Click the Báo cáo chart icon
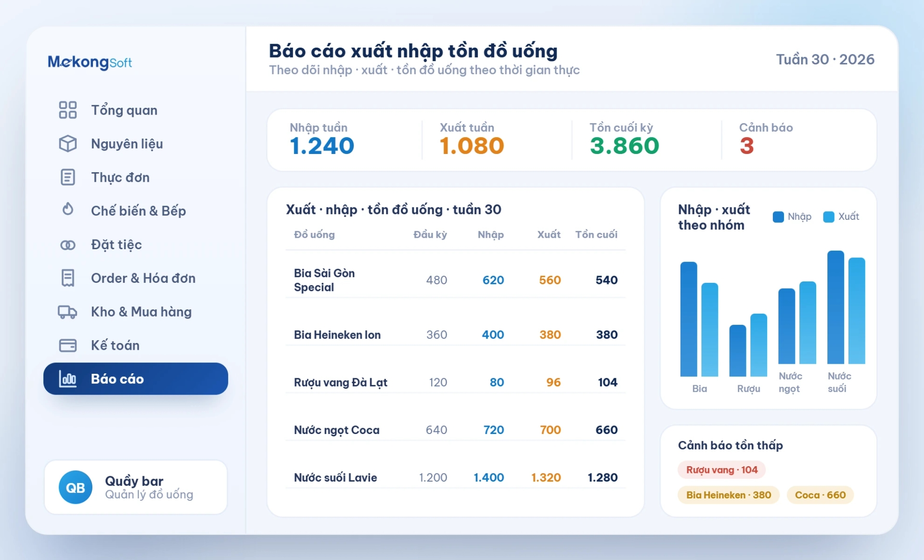Screen dimensions: 924x560 tap(68, 379)
